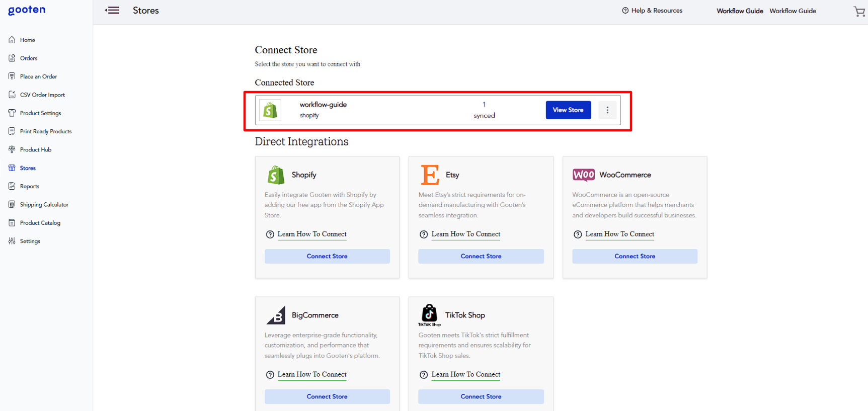This screenshot has height=411, width=868.
Task: Go to Orders in sidebar
Action: point(29,58)
